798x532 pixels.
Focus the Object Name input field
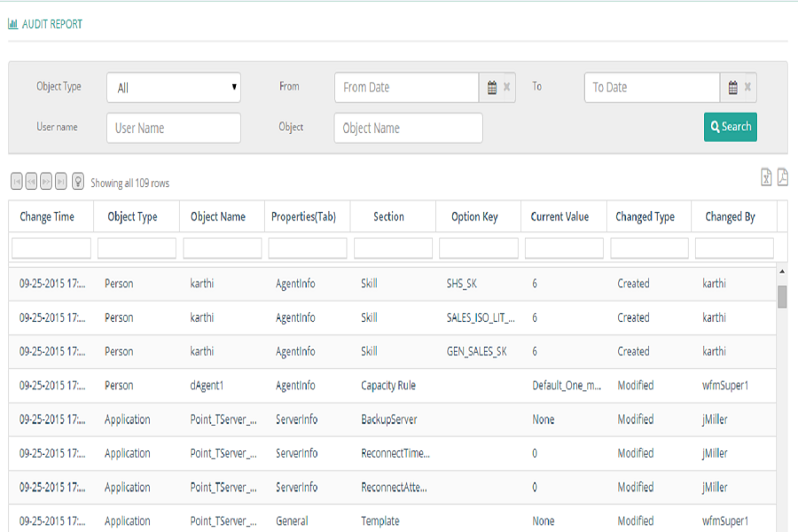coord(408,128)
